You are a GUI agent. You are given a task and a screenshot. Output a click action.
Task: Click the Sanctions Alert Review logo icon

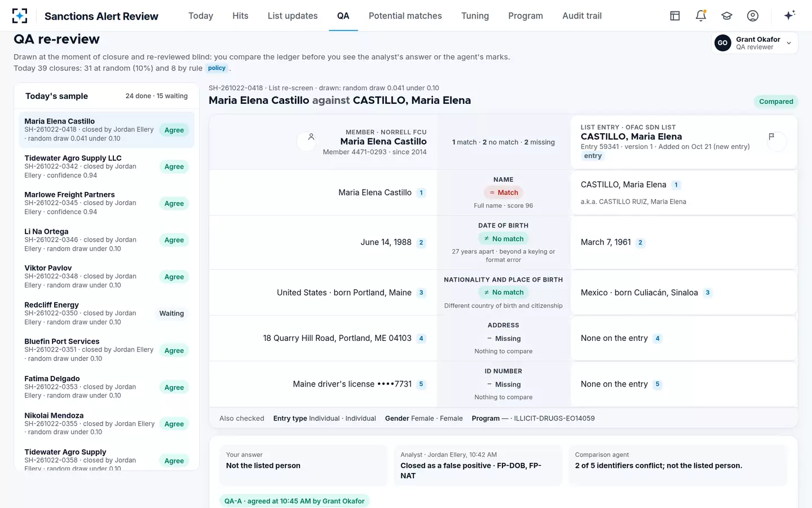click(20, 16)
